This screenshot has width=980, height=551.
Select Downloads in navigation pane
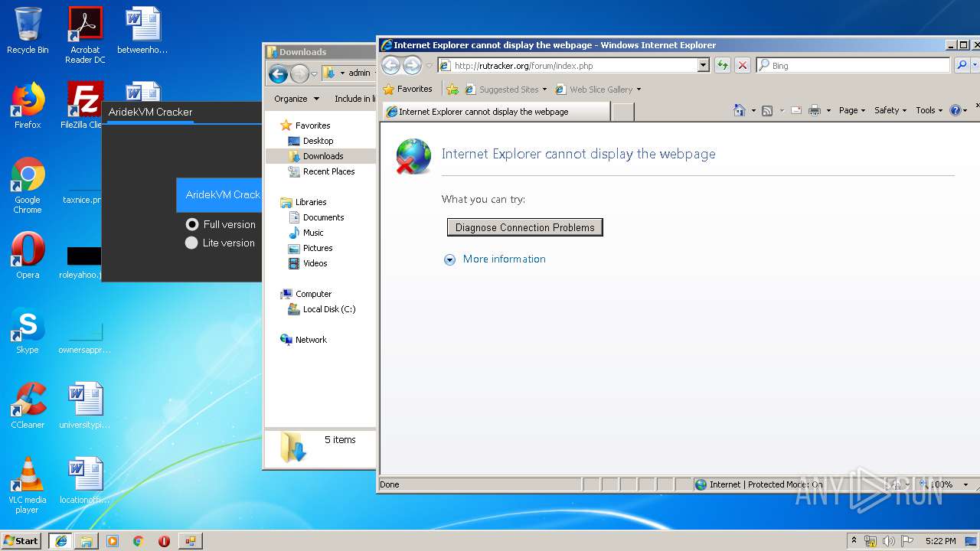pyautogui.click(x=322, y=156)
